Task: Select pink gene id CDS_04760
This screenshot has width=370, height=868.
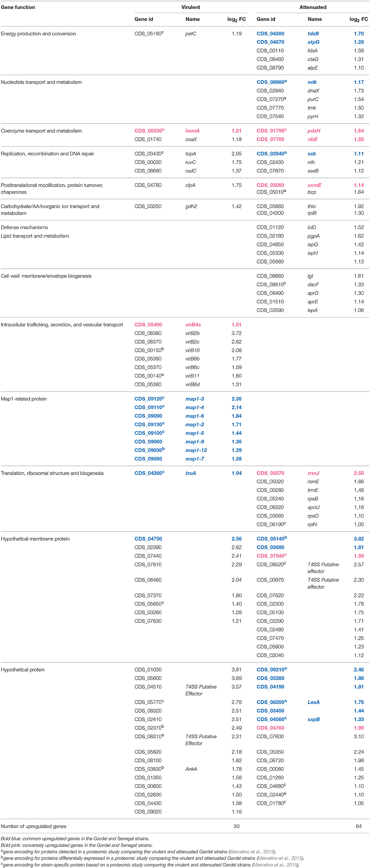Action: point(271,728)
